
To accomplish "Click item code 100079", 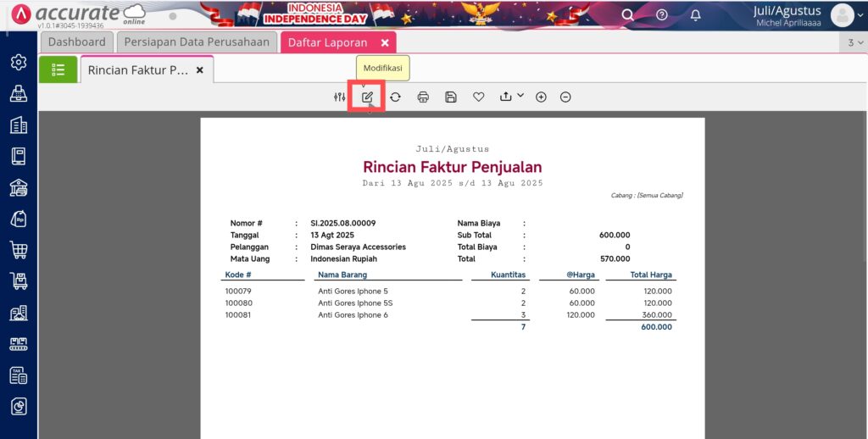I will pos(238,292).
